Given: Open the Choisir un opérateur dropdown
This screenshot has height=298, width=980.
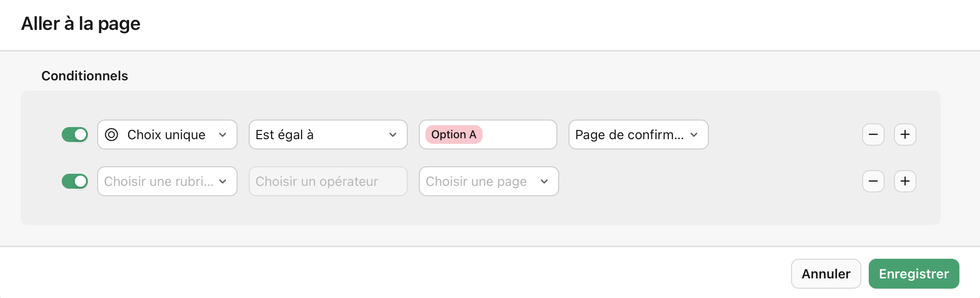Looking at the screenshot, I should (x=327, y=181).
